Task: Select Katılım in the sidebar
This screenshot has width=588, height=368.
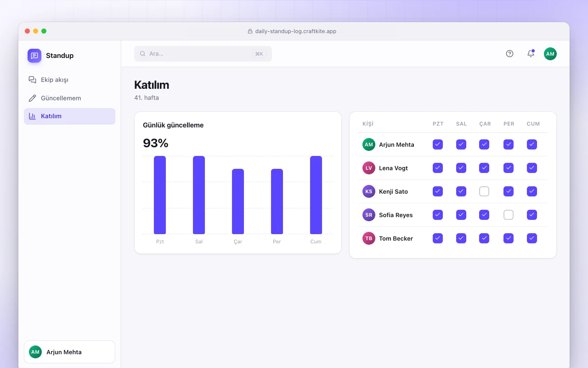Action: coord(69,116)
